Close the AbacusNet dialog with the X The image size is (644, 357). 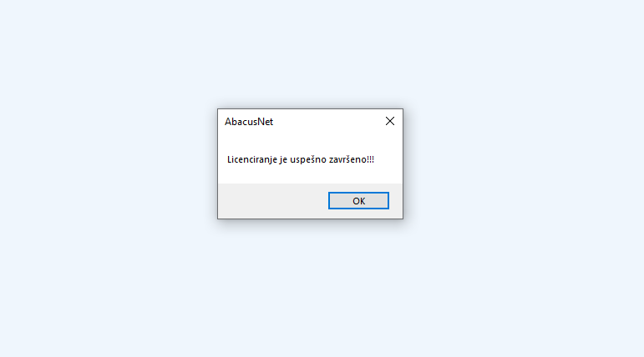click(390, 121)
